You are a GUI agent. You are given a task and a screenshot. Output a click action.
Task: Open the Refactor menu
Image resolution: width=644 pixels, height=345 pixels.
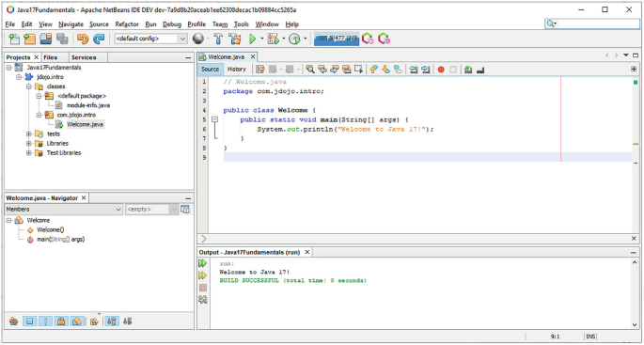coord(127,24)
